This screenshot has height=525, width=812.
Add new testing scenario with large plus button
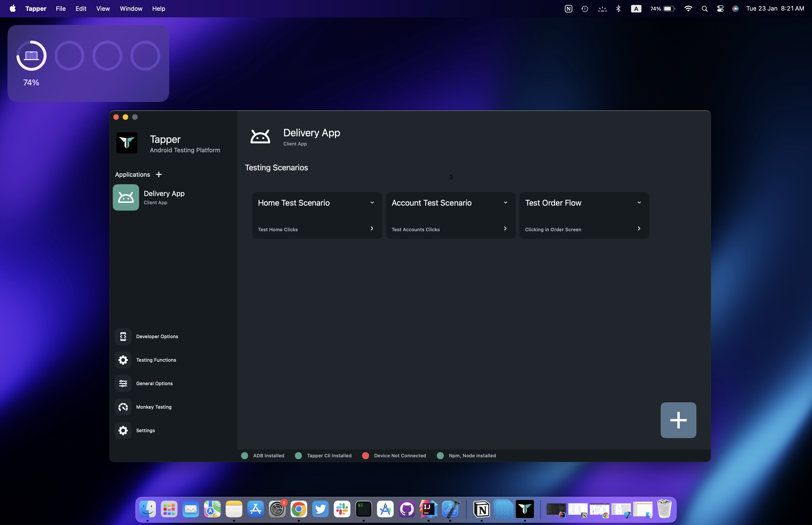[678, 420]
